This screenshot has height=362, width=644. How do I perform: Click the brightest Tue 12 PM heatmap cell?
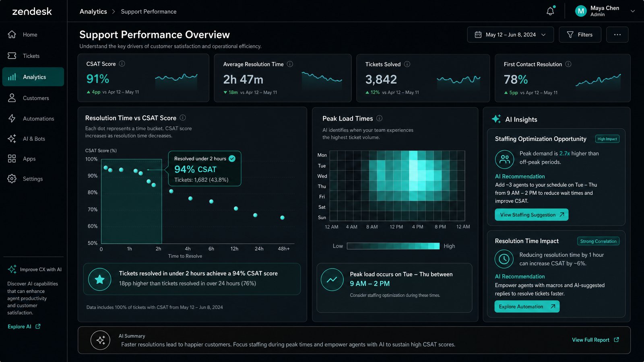(x=413, y=166)
